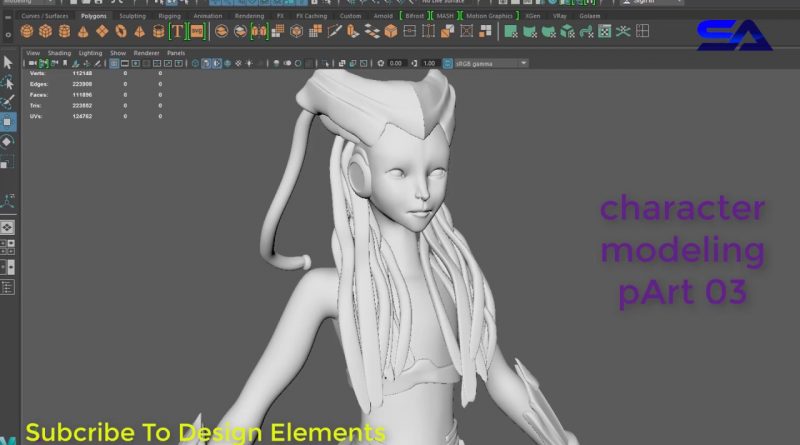This screenshot has height=445, width=800.
Task: Expand the menu set dropdown at top left
Action: [28, 3]
